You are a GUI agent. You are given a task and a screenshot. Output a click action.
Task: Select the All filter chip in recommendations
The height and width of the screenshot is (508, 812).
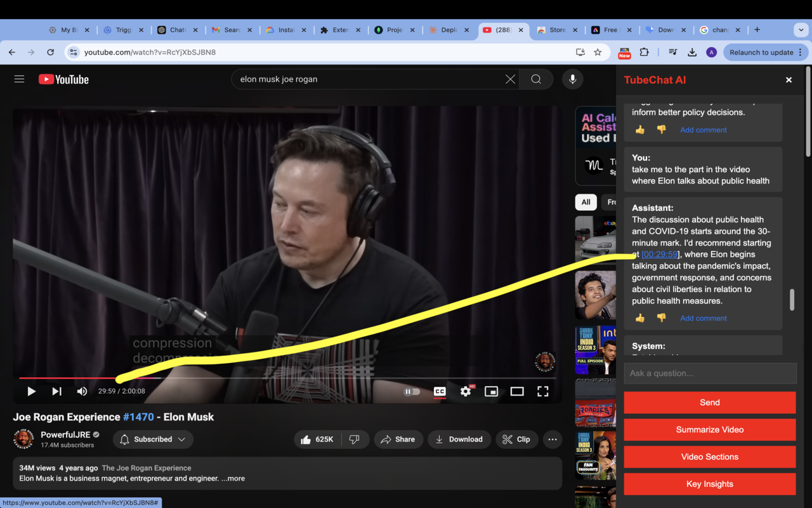pyautogui.click(x=586, y=202)
